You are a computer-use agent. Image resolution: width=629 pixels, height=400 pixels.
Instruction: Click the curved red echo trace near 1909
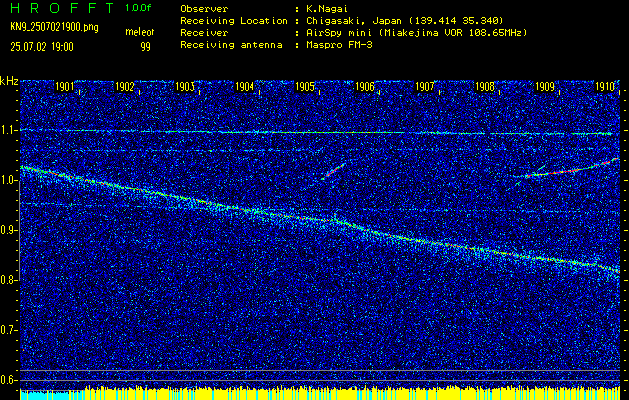tap(572, 169)
